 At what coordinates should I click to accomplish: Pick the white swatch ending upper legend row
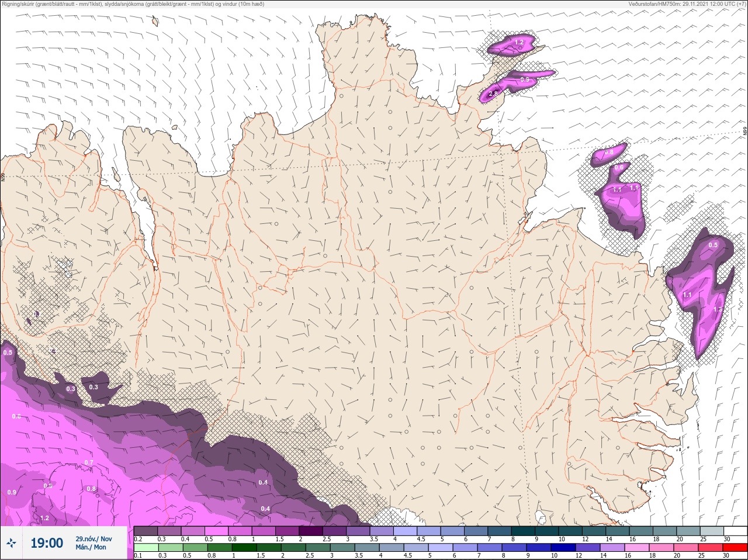click(x=735, y=531)
